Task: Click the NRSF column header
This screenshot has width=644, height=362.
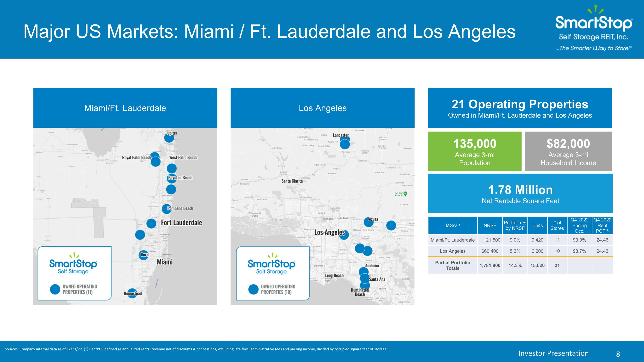Action: (490, 225)
